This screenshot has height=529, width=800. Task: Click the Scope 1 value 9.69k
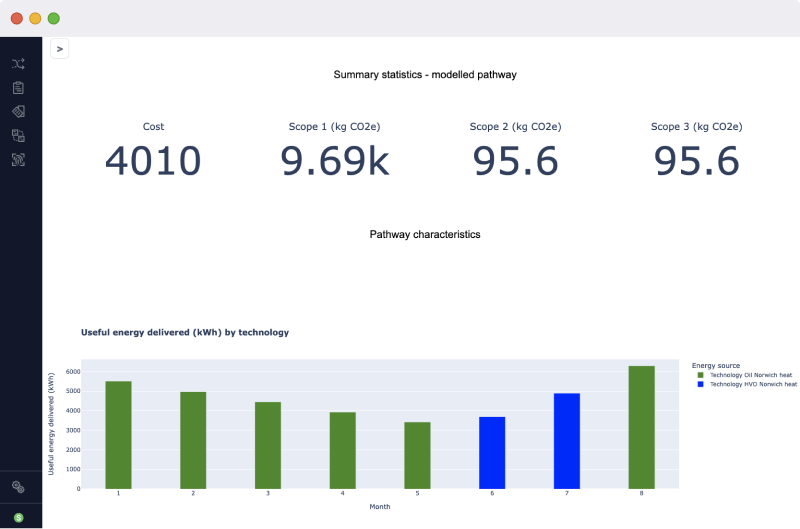pyautogui.click(x=334, y=161)
